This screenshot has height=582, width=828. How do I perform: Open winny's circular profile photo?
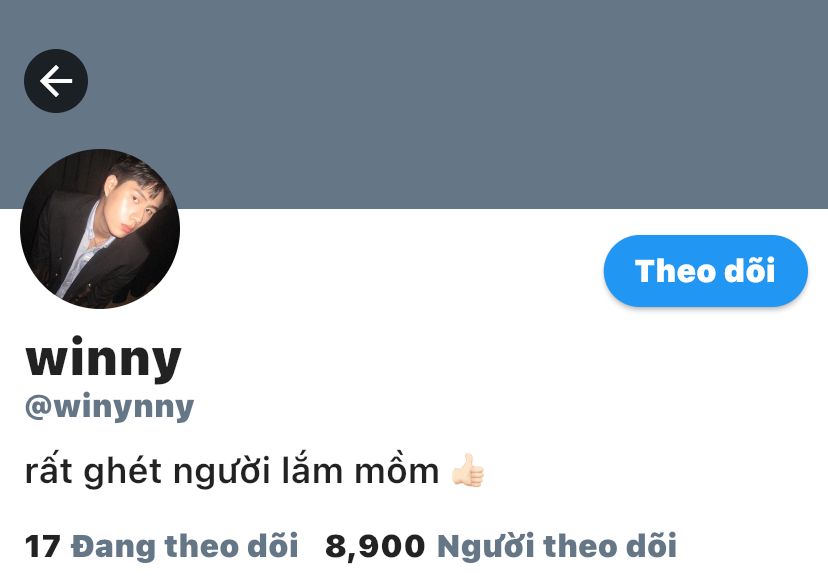pyautogui.click(x=100, y=229)
